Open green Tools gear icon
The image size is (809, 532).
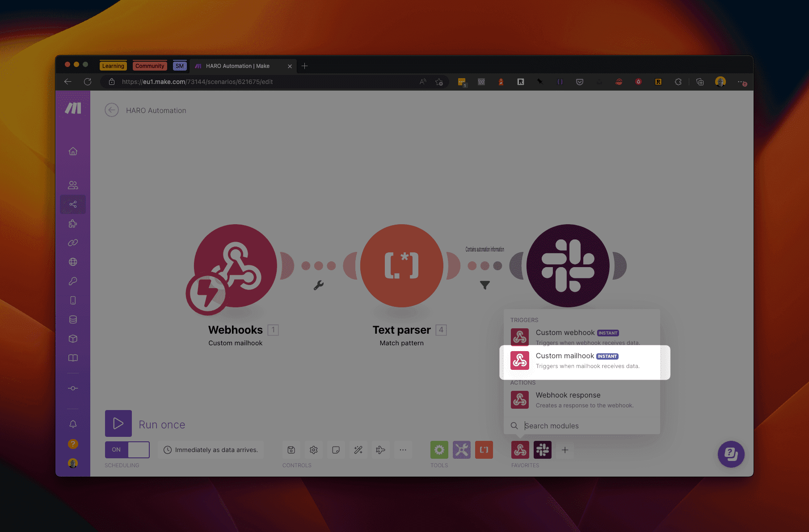click(439, 450)
